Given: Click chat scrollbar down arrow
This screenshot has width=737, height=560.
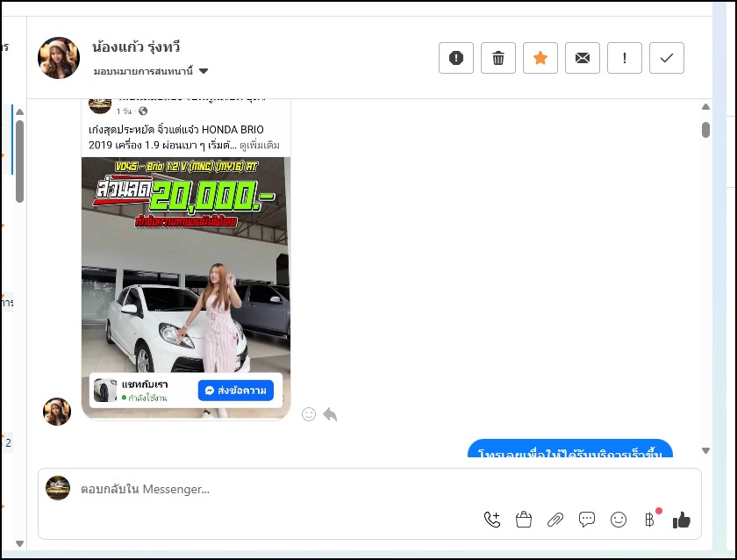Looking at the screenshot, I should click(705, 450).
